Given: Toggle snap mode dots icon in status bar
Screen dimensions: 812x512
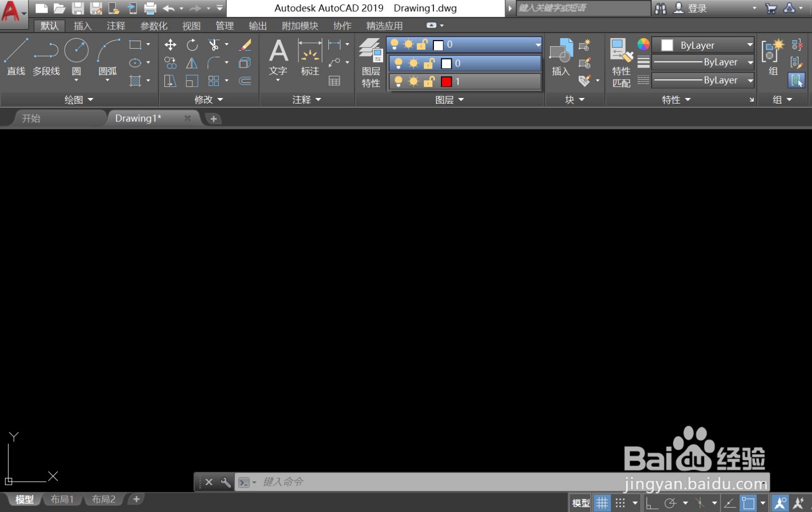Looking at the screenshot, I should click(x=620, y=503).
